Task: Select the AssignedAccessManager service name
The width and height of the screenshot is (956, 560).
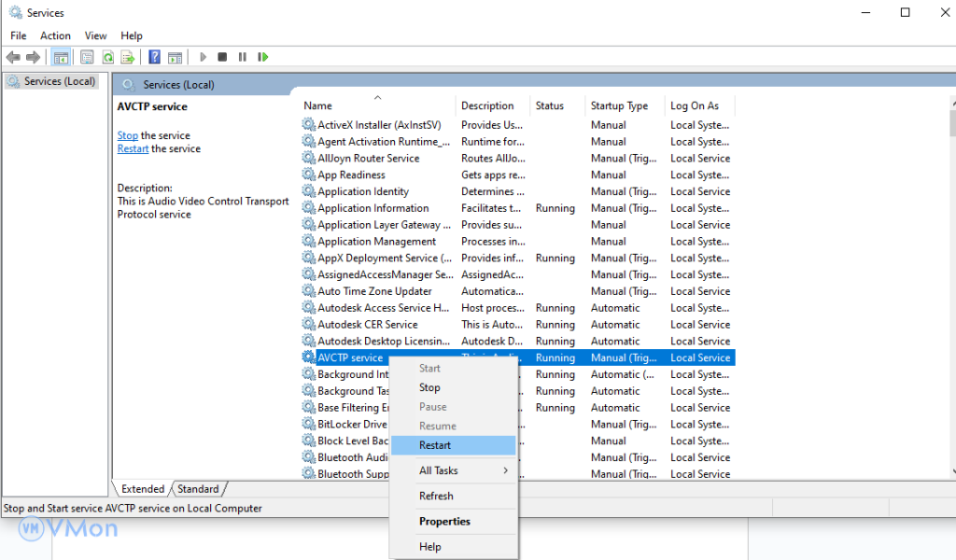Action: pyautogui.click(x=386, y=274)
